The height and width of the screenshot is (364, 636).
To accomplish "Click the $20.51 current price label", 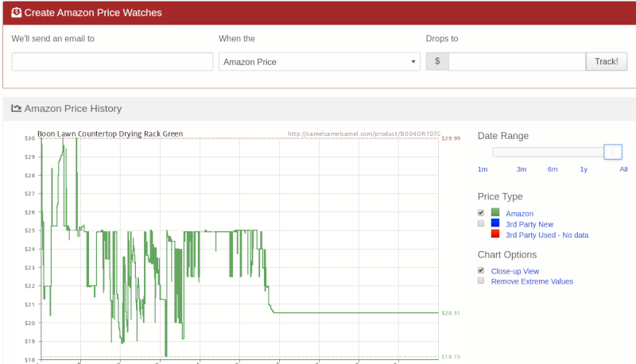I will (x=451, y=313).
